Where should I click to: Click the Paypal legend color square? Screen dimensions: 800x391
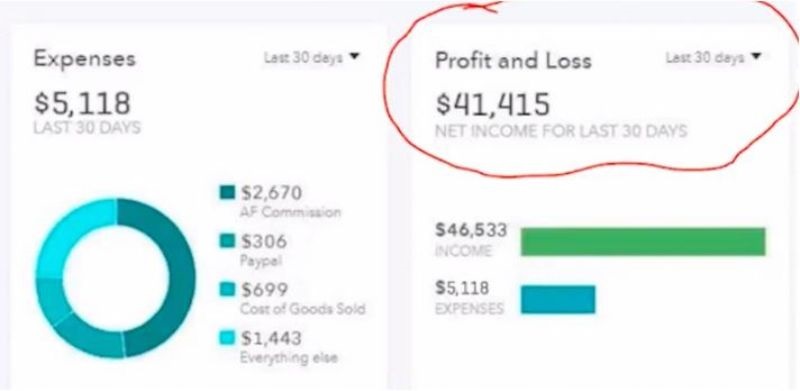(x=227, y=240)
